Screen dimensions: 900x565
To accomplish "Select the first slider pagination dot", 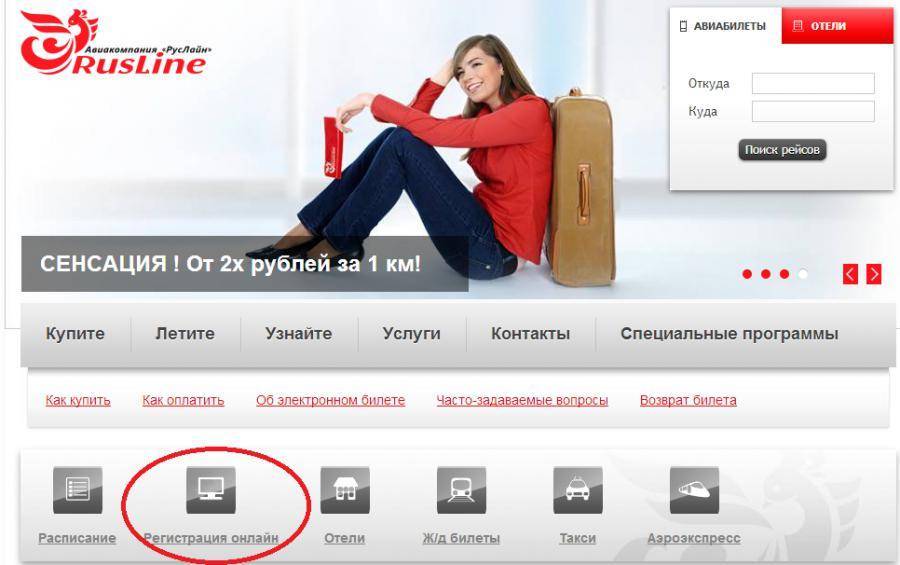I will click(x=748, y=274).
